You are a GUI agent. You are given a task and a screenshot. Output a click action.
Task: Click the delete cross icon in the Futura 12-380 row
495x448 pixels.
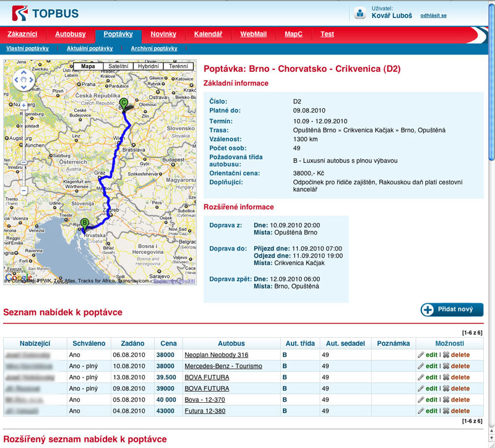point(445,411)
